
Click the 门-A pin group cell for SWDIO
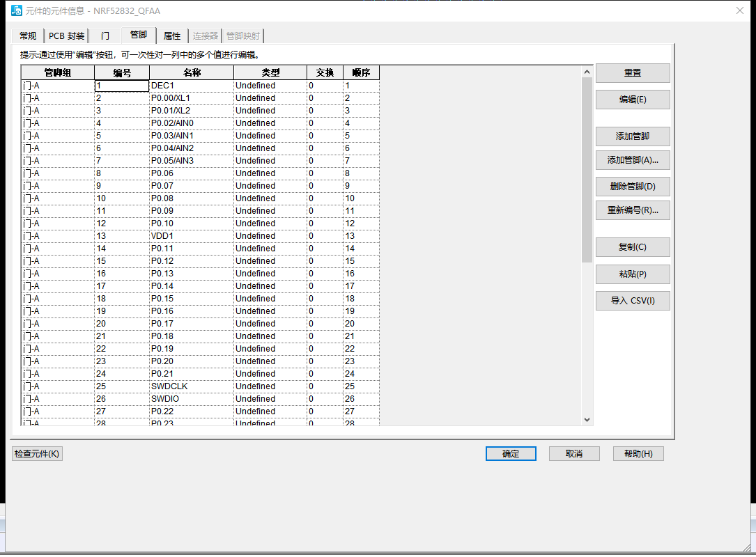(58, 399)
